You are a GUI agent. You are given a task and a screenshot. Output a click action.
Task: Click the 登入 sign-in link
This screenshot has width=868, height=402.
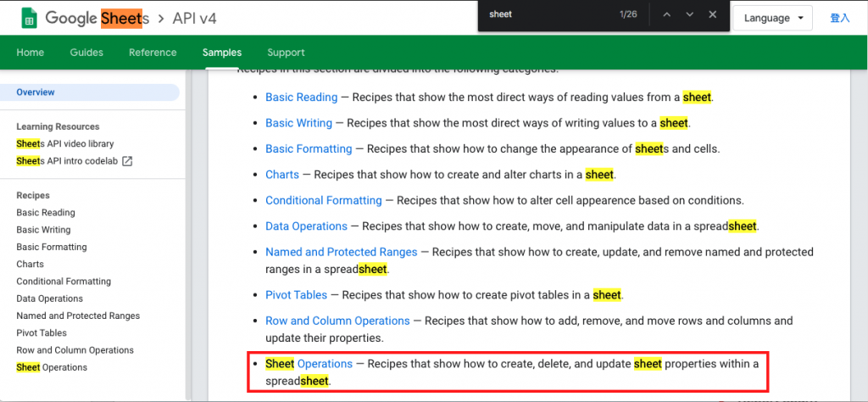(840, 18)
